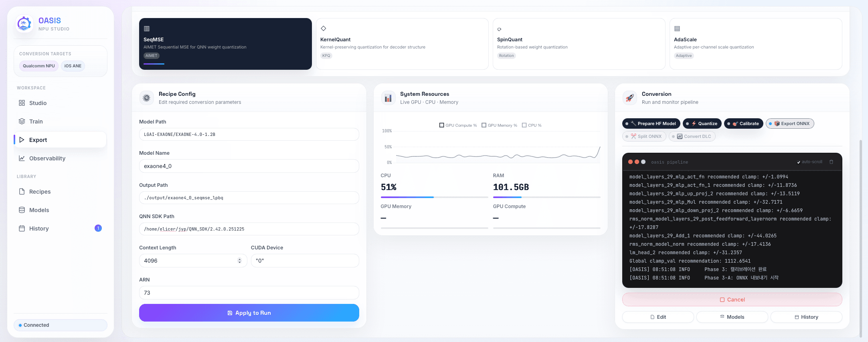Click the CPU usage progress bar
The height and width of the screenshot is (342, 868).
pyautogui.click(x=435, y=197)
